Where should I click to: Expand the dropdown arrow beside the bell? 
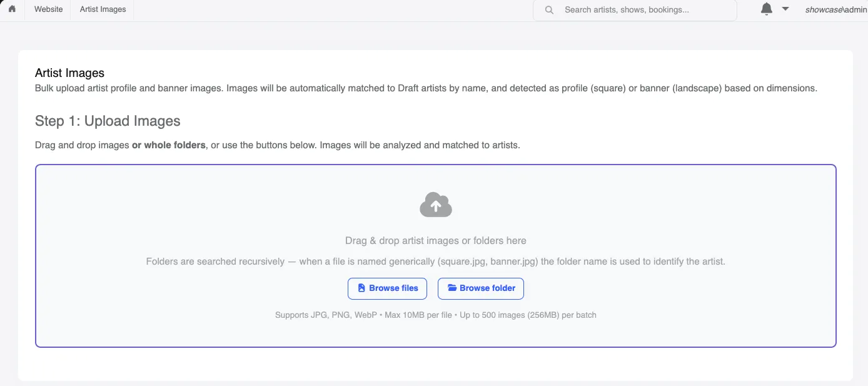click(x=785, y=9)
